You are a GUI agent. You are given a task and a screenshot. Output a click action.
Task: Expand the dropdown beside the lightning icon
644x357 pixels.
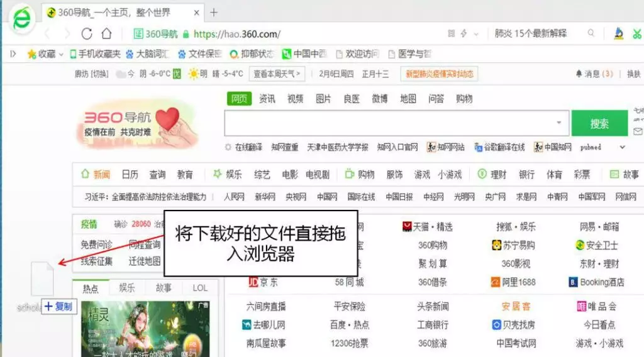tap(476, 34)
